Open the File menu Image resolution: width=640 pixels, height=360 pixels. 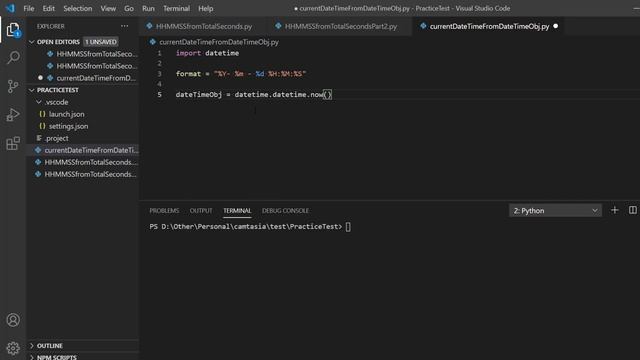click(29, 8)
